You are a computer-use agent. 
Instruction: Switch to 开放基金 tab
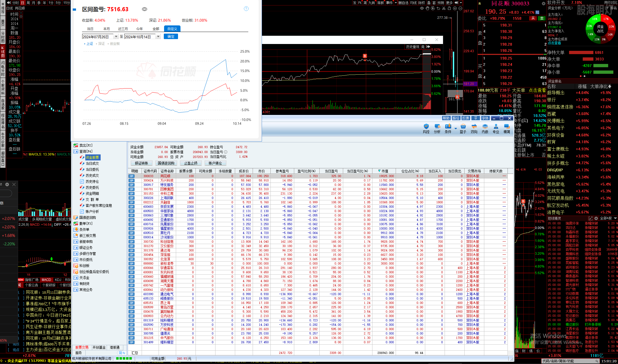point(99,347)
